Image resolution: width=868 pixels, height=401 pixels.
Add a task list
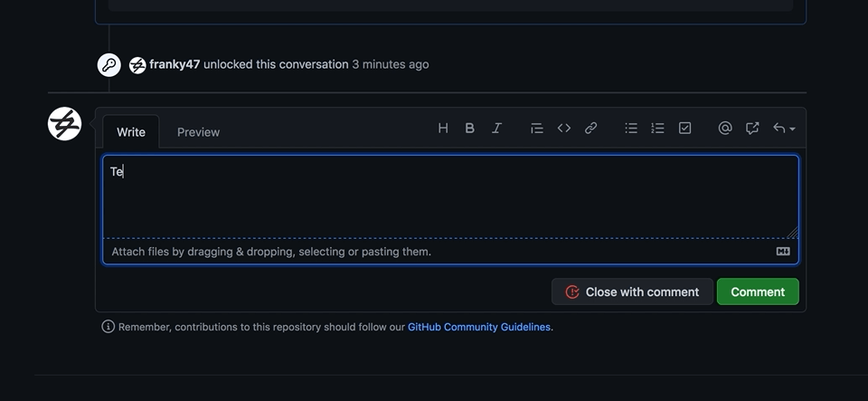pyautogui.click(x=684, y=129)
